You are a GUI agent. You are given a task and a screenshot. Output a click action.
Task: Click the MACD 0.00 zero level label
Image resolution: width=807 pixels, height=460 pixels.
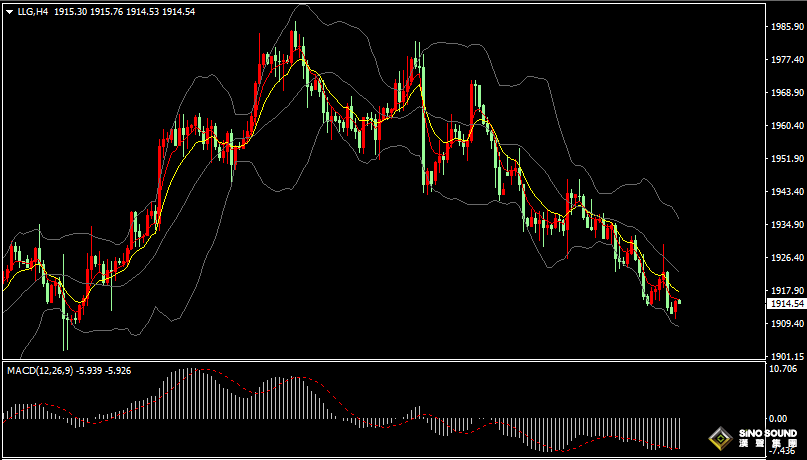pos(778,418)
